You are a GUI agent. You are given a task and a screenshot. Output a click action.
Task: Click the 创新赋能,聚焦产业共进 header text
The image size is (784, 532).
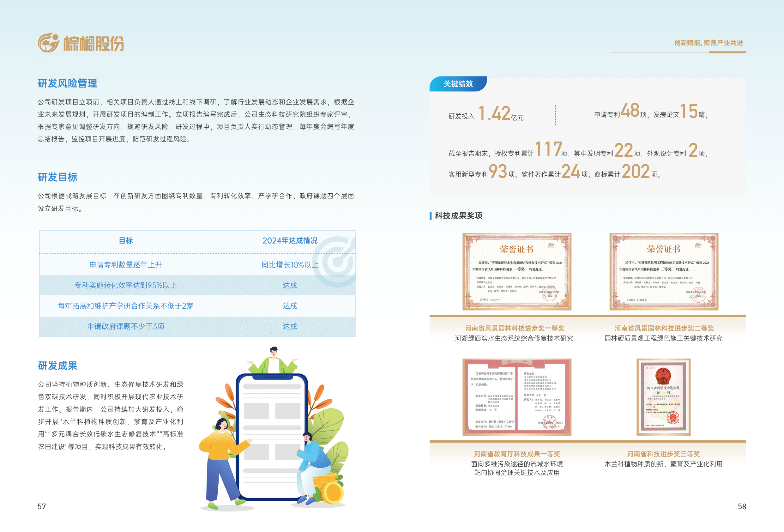(708, 43)
